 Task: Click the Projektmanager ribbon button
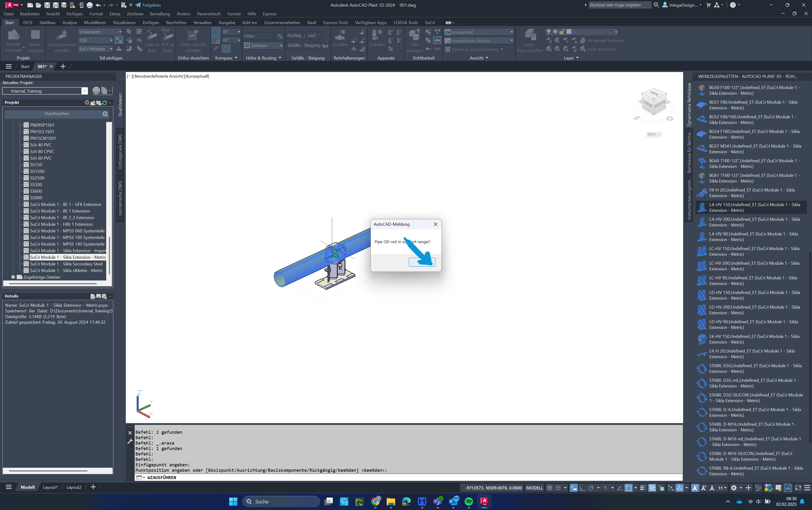pos(14,41)
